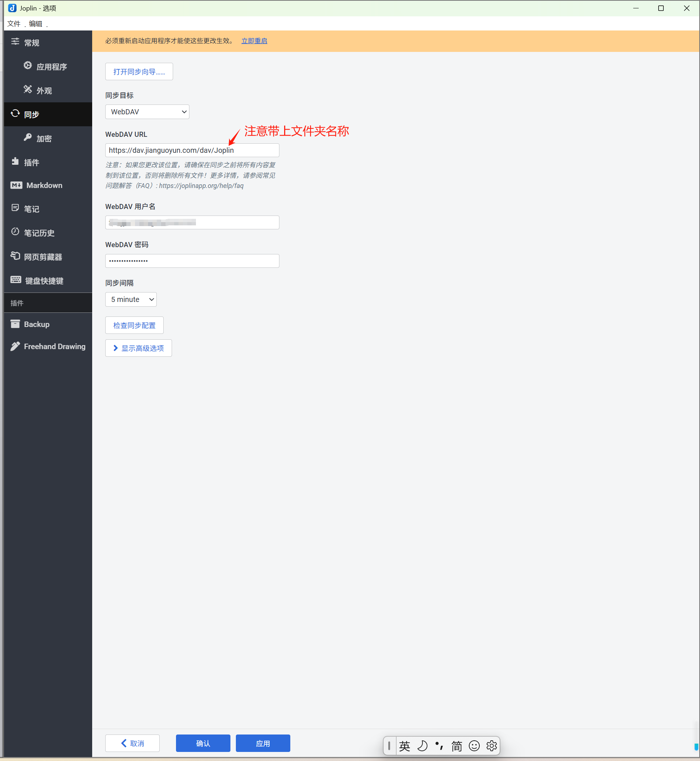Click the 打开同步向导 button
This screenshot has width=700, height=761.
[x=139, y=71]
